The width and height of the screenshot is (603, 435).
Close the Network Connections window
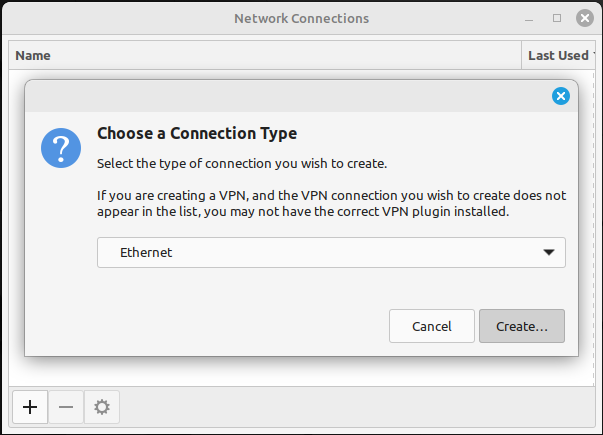pyautogui.click(x=585, y=18)
